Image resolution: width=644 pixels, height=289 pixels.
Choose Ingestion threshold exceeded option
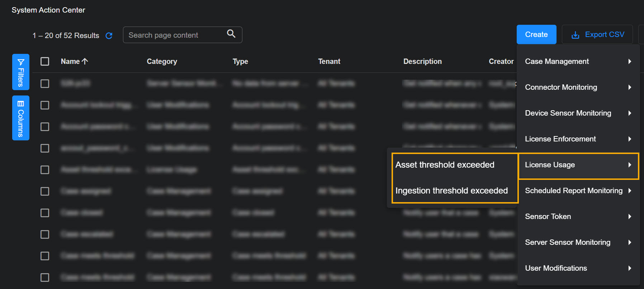(x=451, y=191)
